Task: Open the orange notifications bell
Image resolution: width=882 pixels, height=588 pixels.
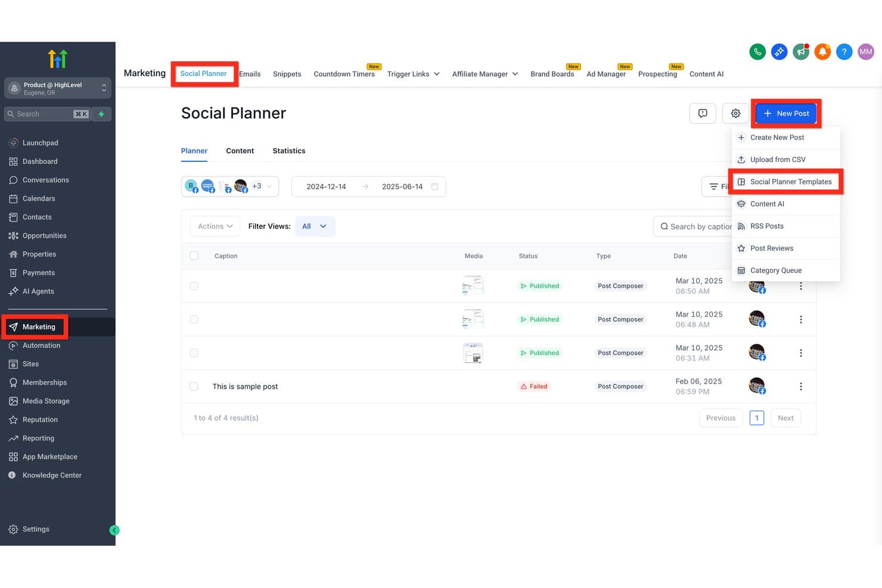Action: [822, 52]
